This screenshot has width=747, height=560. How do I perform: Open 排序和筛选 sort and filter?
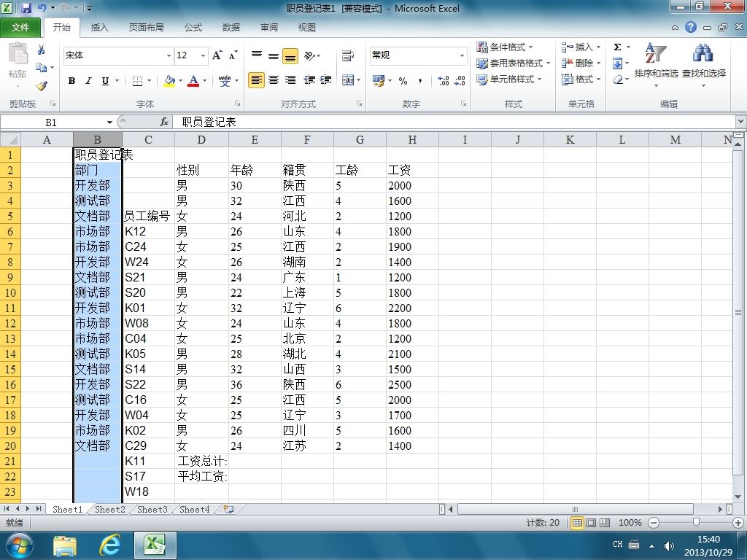(x=656, y=64)
